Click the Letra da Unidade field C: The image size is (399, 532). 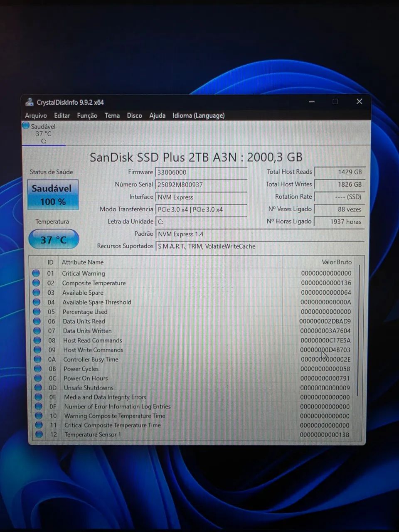click(201, 222)
